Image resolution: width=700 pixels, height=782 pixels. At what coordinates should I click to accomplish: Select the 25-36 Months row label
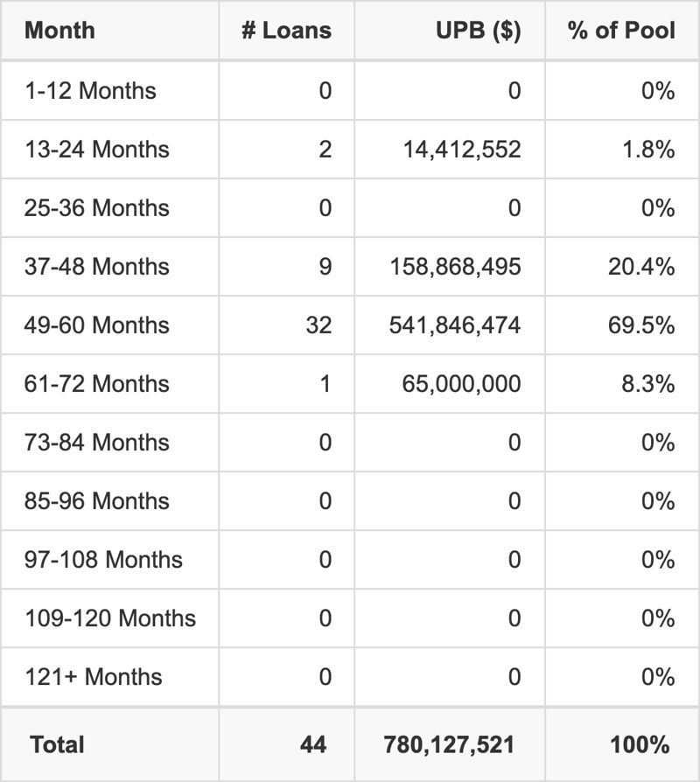(x=97, y=208)
